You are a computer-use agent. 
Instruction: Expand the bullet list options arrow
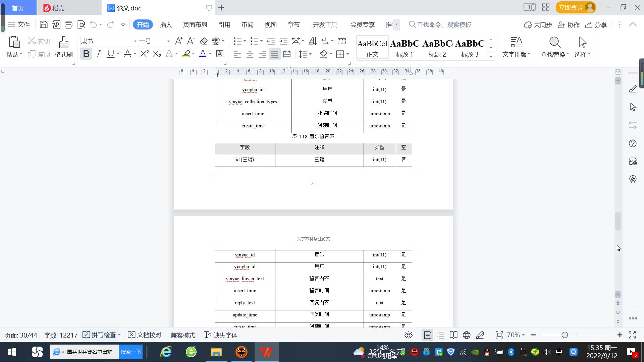[245, 41]
